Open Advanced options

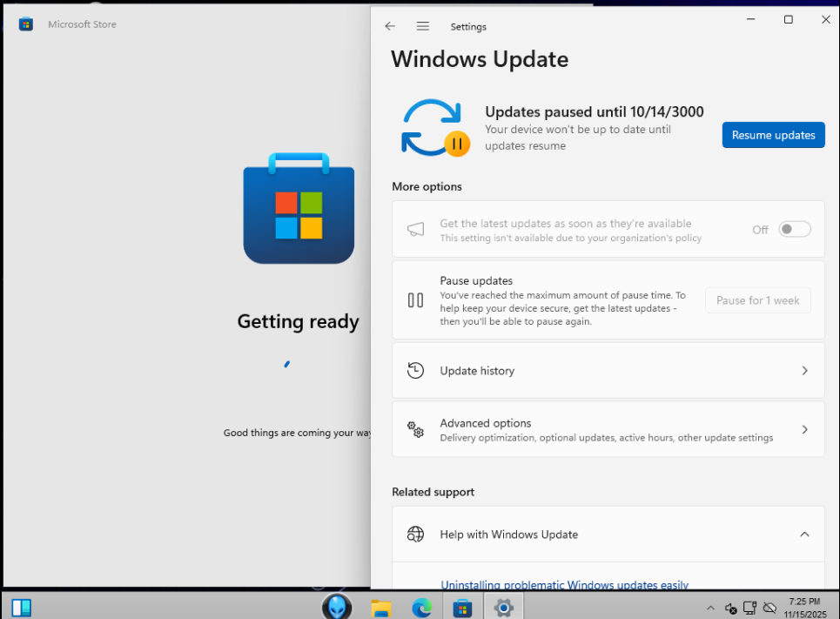[608, 429]
